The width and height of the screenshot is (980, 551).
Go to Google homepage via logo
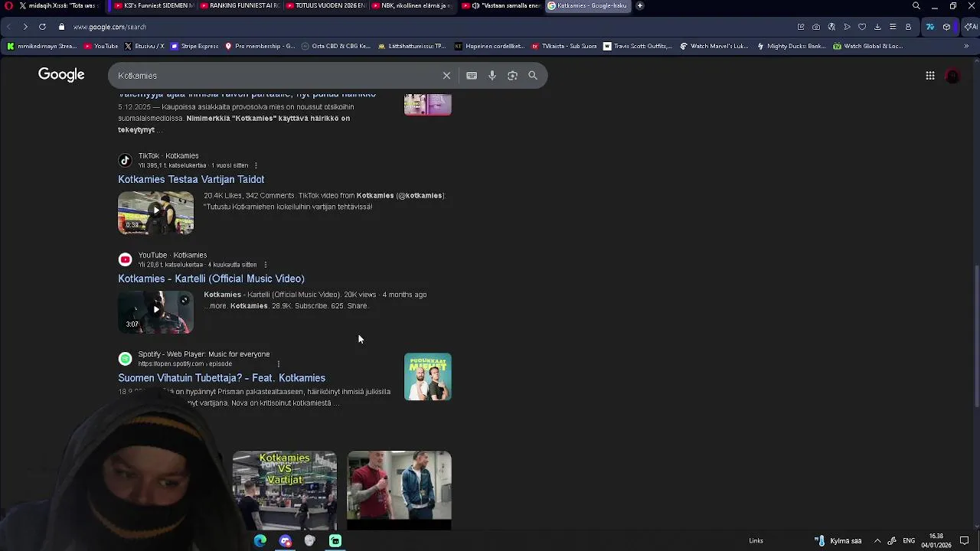point(61,75)
